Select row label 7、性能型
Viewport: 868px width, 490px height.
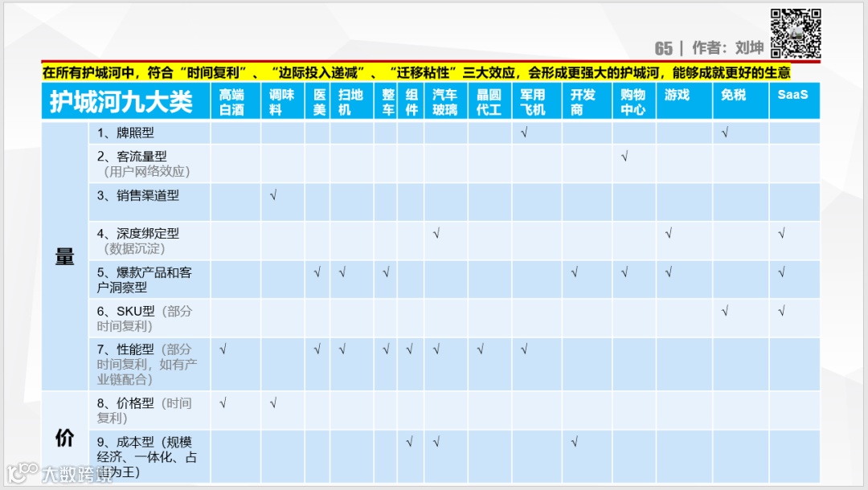point(125,349)
